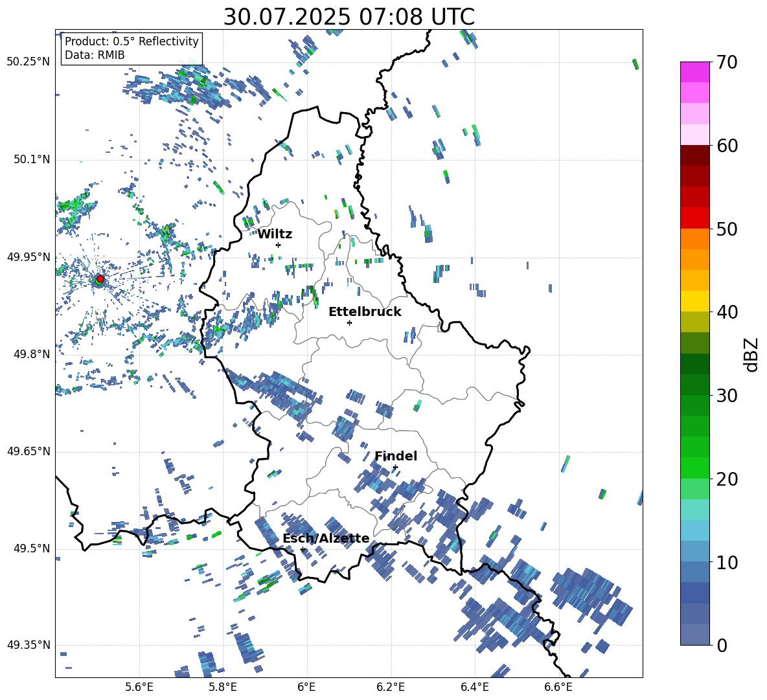The image size is (767, 700).
Task: Click the red radar site marker
Action: coord(100,278)
